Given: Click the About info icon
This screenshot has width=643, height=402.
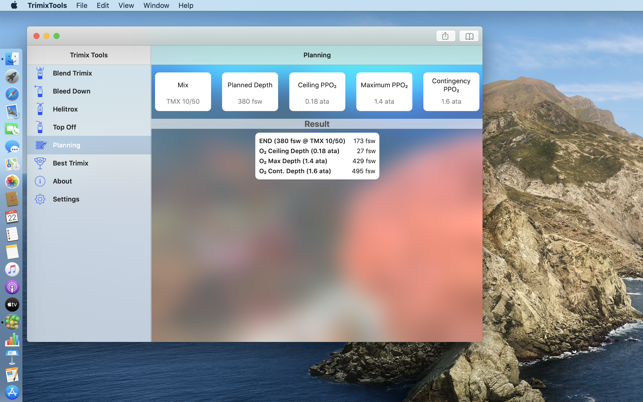Looking at the screenshot, I should pyautogui.click(x=40, y=181).
